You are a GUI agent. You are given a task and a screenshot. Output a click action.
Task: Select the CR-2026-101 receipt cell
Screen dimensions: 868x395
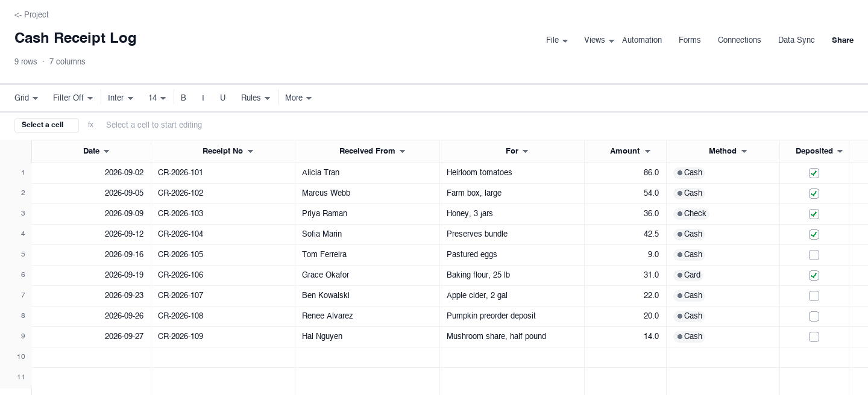pos(223,173)
